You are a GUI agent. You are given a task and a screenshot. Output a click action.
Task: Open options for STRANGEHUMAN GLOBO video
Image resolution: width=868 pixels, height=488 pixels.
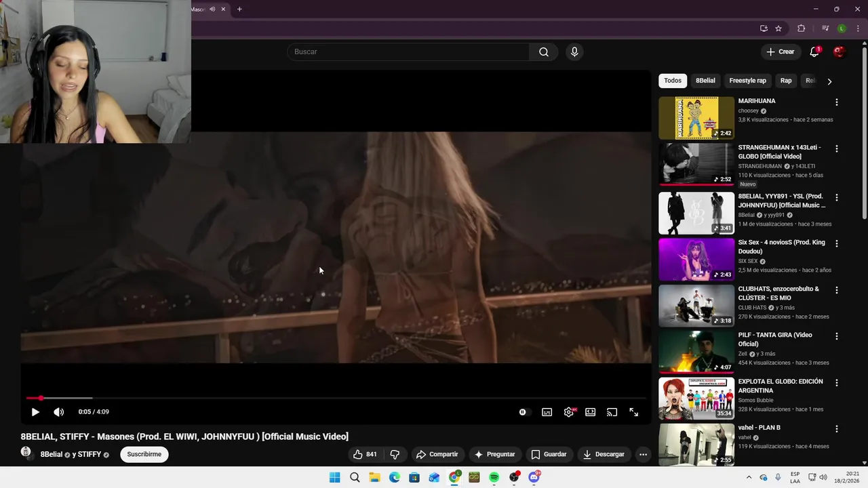click(836, 148)
